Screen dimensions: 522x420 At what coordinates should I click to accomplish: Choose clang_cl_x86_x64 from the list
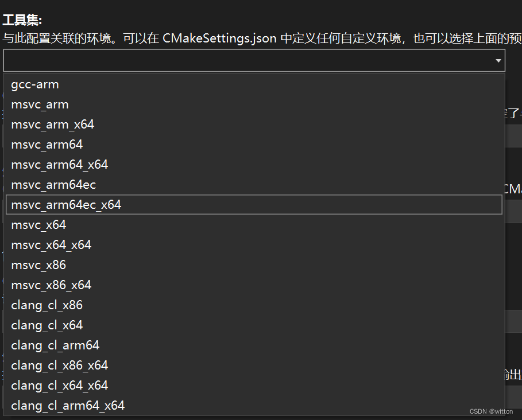[x=59, y=365]
